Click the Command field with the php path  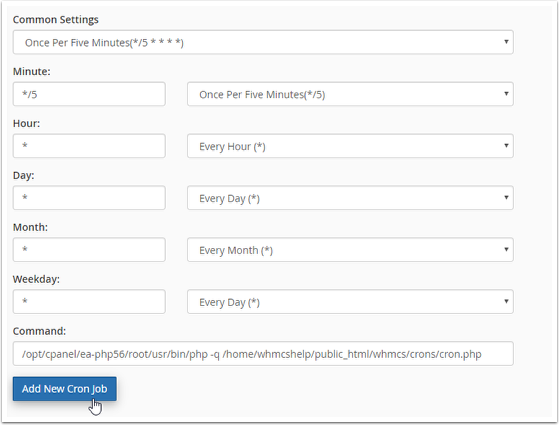coord(263,354)
